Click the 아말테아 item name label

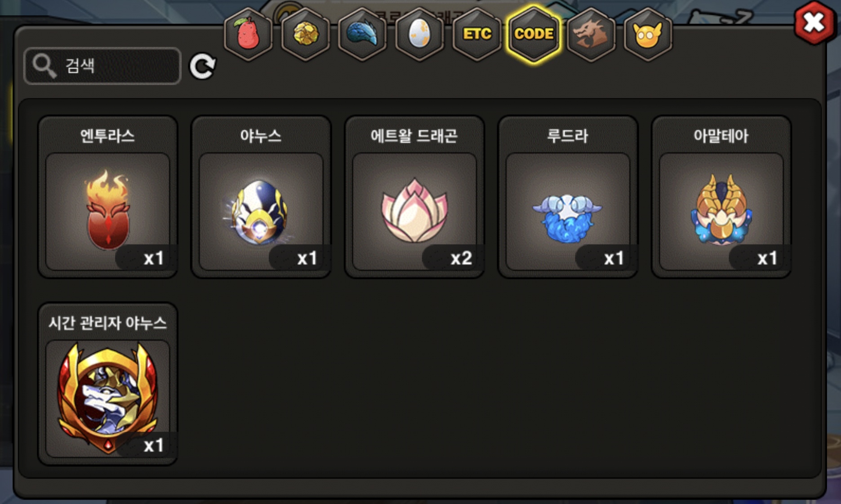[x=721, y=136]
